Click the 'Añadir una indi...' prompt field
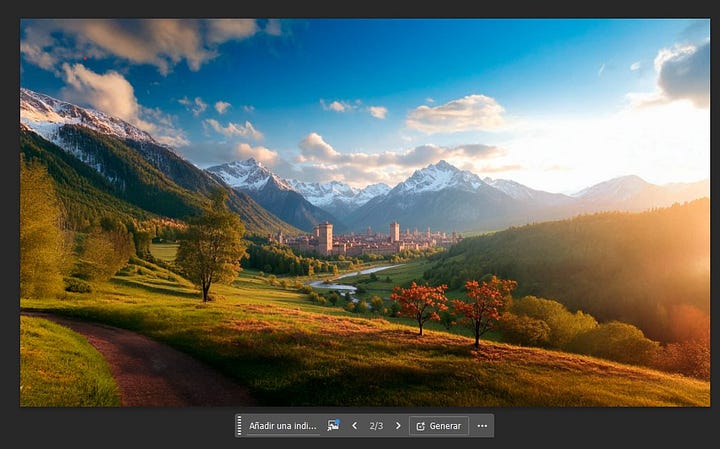The image size is (720, 449). (x=282, y=426)
